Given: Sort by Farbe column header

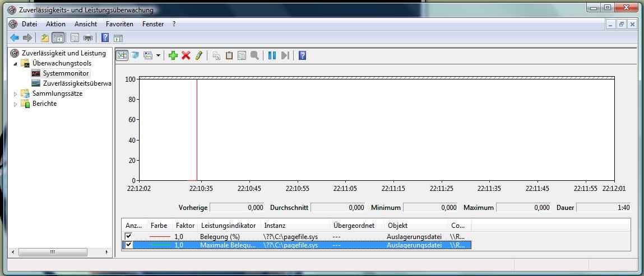Looking at the screenshot, I should [x=159, y=226].
